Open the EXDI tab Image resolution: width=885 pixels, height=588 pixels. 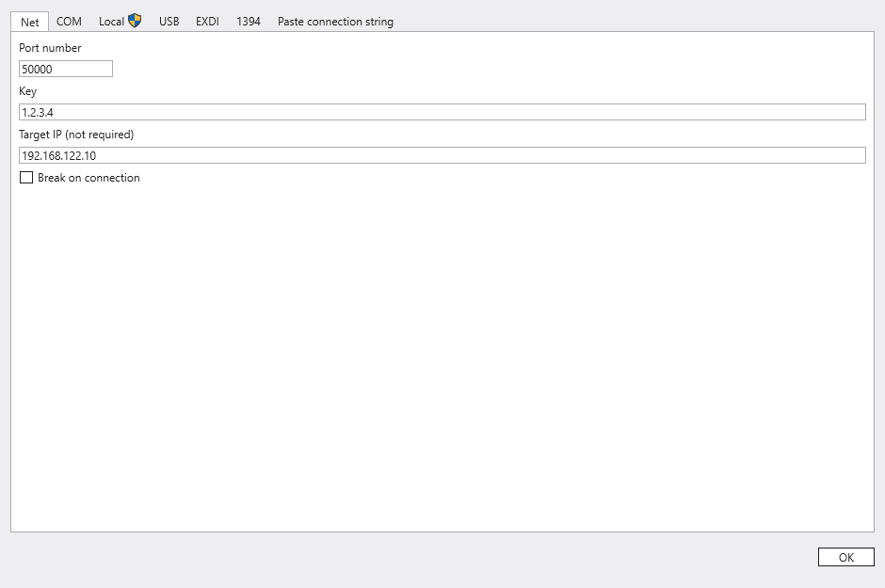click(x=207, y=22)
